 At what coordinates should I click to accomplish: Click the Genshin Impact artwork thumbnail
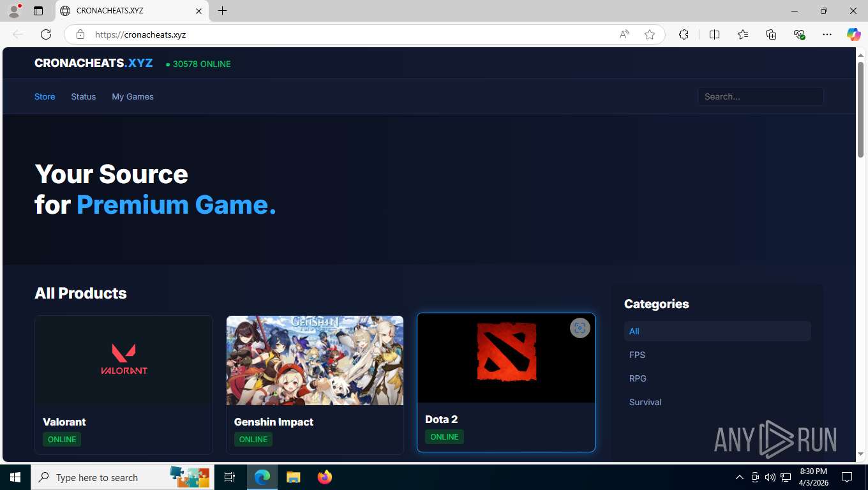pyautogui.click(x=315, y=360)
